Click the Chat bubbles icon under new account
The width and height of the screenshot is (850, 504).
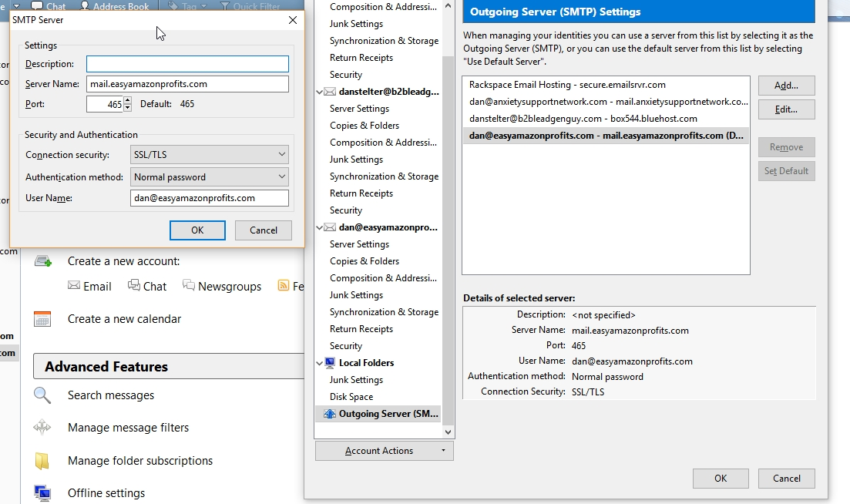(x=134, y=286)
